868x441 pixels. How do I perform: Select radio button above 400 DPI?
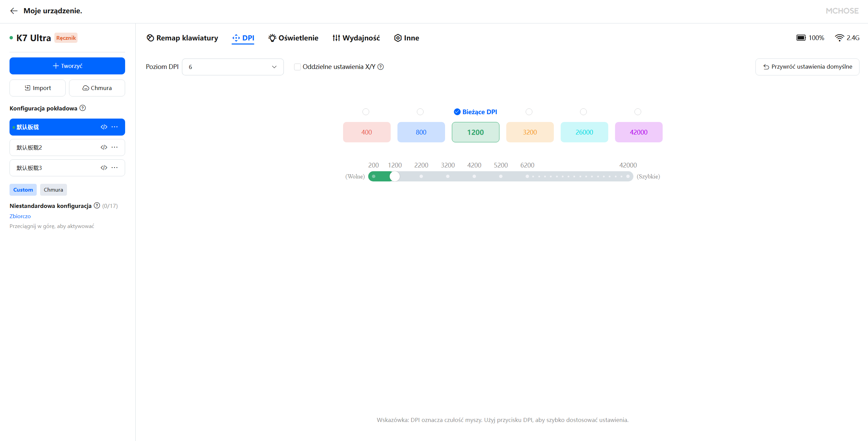click(366, 112)
